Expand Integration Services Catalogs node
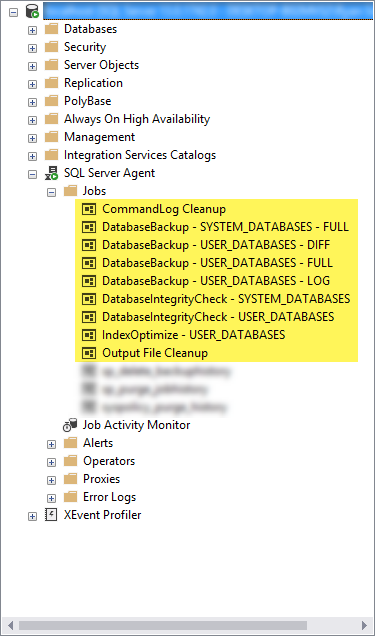 (x=32, y=156)
